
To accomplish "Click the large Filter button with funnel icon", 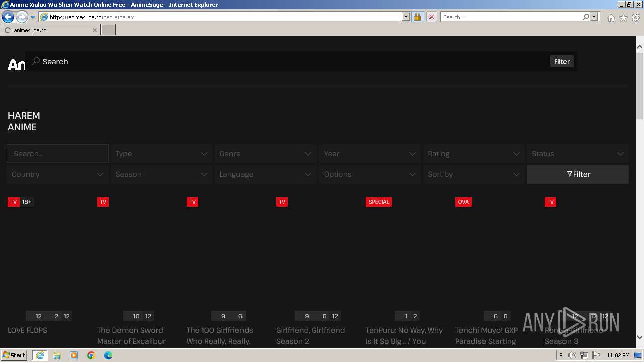I will [x=578, y=174].
